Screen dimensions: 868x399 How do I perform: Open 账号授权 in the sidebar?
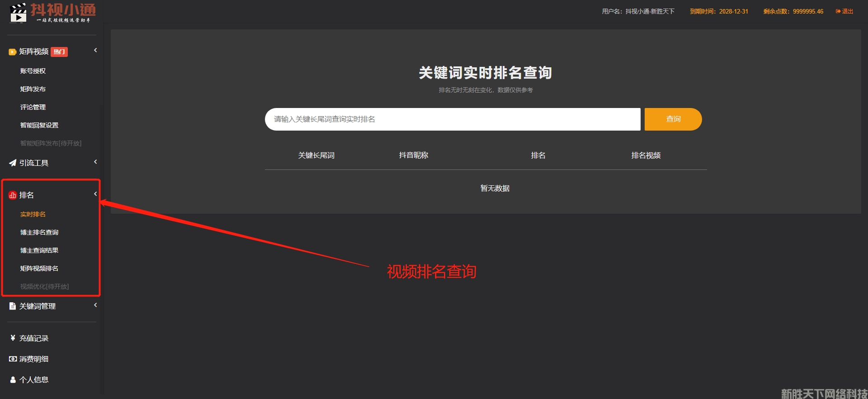tap(33, 71)
